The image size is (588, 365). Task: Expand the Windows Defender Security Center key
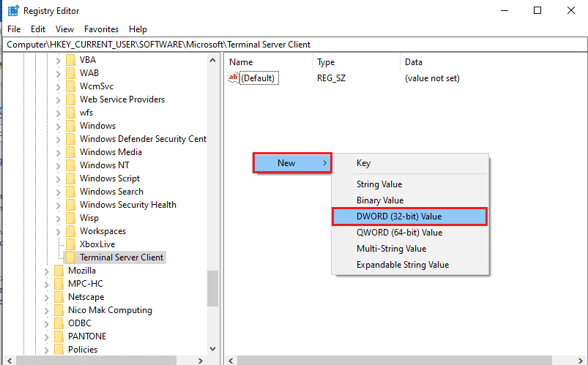tap(58, 140)
